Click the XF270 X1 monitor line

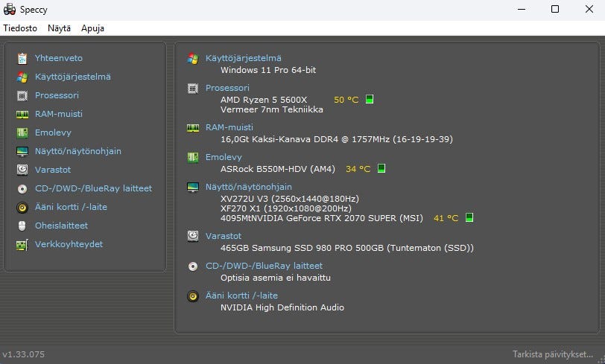tap(286, 208)
